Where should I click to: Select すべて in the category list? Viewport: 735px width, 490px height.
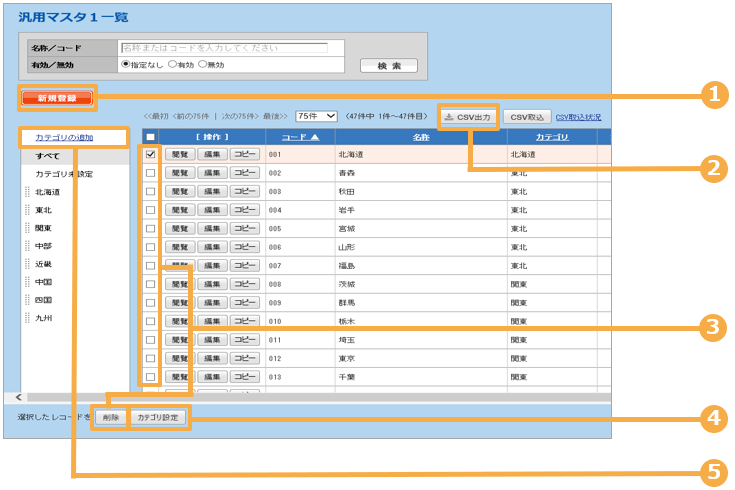pos(47,156)
